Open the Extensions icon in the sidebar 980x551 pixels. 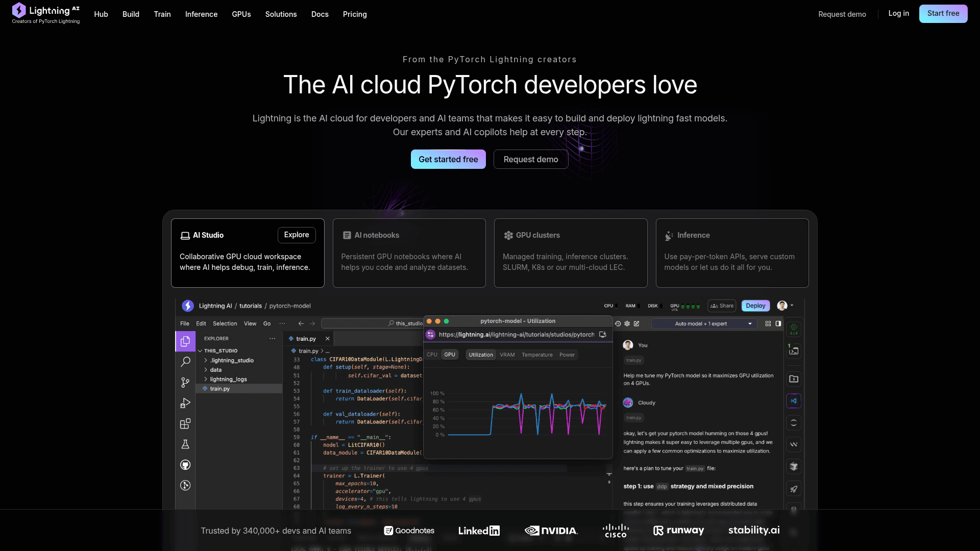[185, 423]
